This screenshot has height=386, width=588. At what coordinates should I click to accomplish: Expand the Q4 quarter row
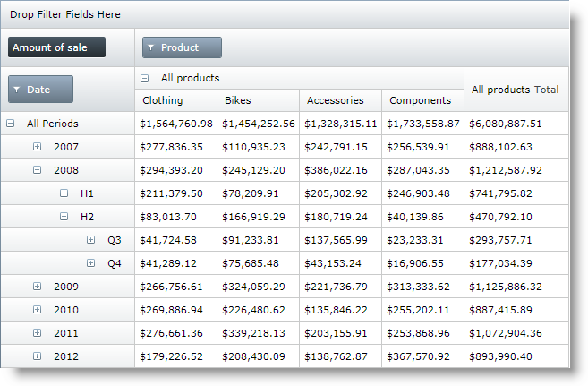[x=91, y=263]
